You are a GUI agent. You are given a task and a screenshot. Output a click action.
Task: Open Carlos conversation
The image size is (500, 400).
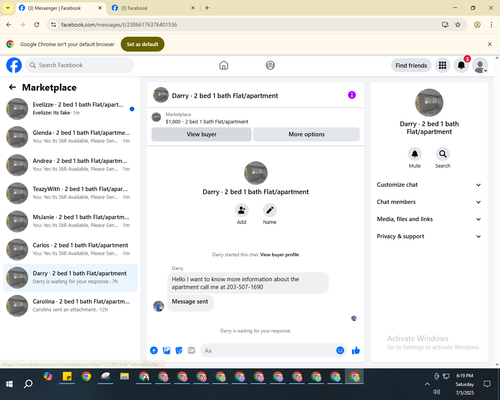[x=70, y=249]
